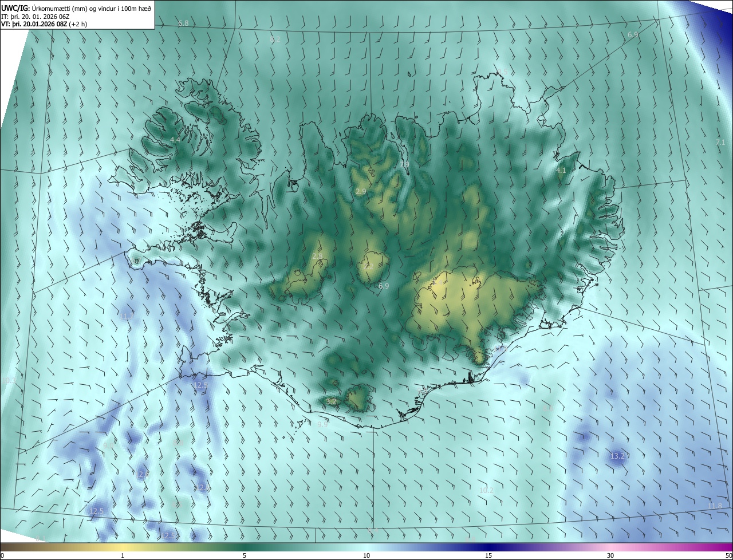733x560 pixels.
Task: Click the 10.2 value south of Iceland
Action: (x=486, y=490)
